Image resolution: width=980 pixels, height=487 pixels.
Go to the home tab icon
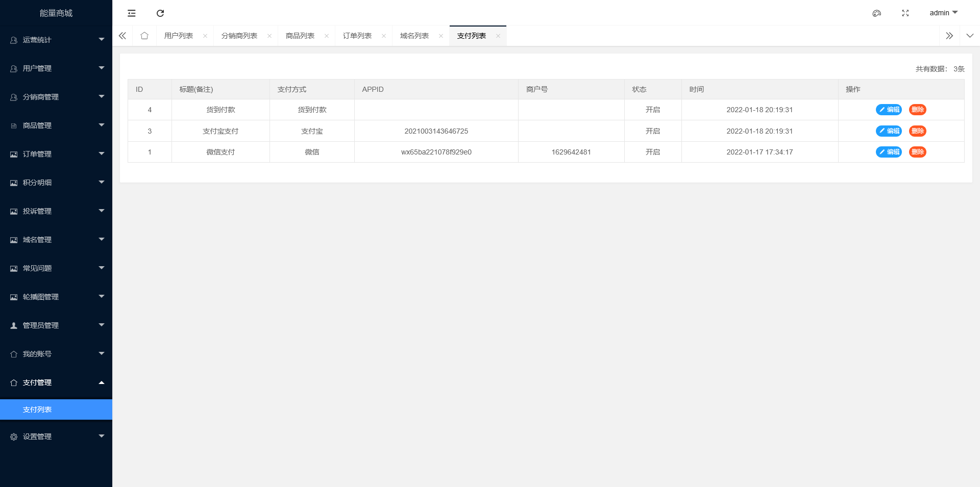144,36
